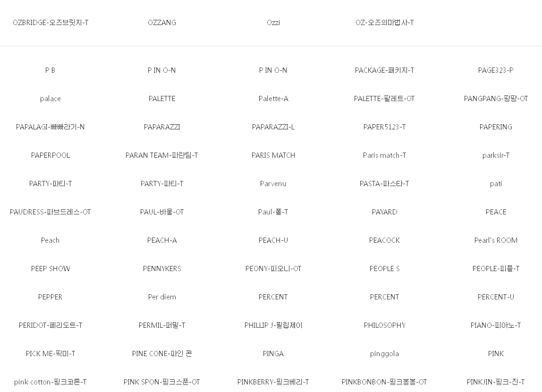This screenshot has width=542, height=392.
Task: Select PAGE323-P brand
Action: 496,70
